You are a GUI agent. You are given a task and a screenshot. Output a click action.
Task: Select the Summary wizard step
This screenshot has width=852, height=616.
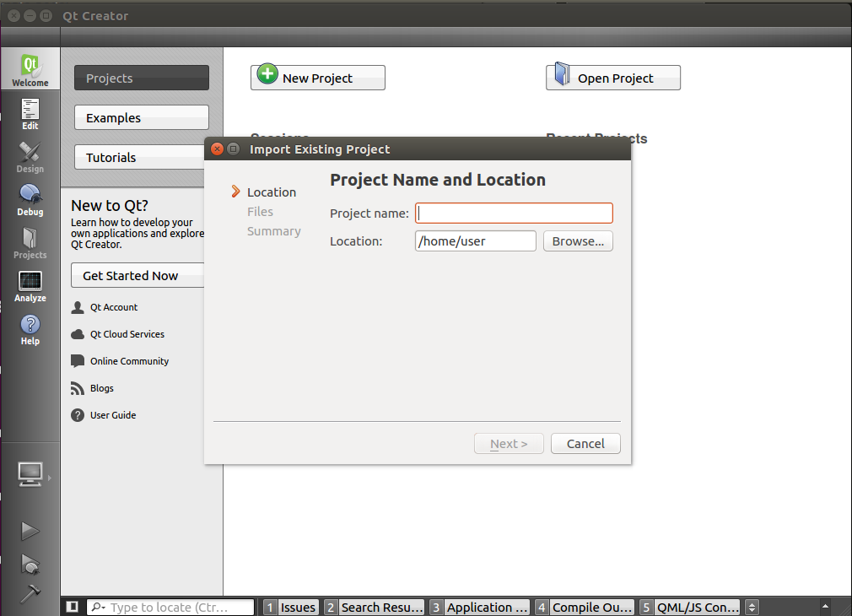click(274, 231)
